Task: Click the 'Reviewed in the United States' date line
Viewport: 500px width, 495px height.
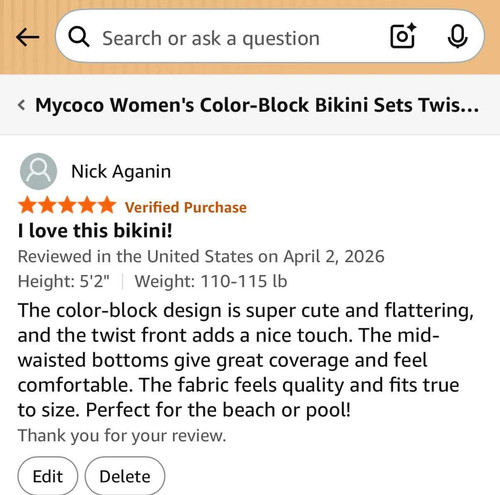Action: point(201,256)
